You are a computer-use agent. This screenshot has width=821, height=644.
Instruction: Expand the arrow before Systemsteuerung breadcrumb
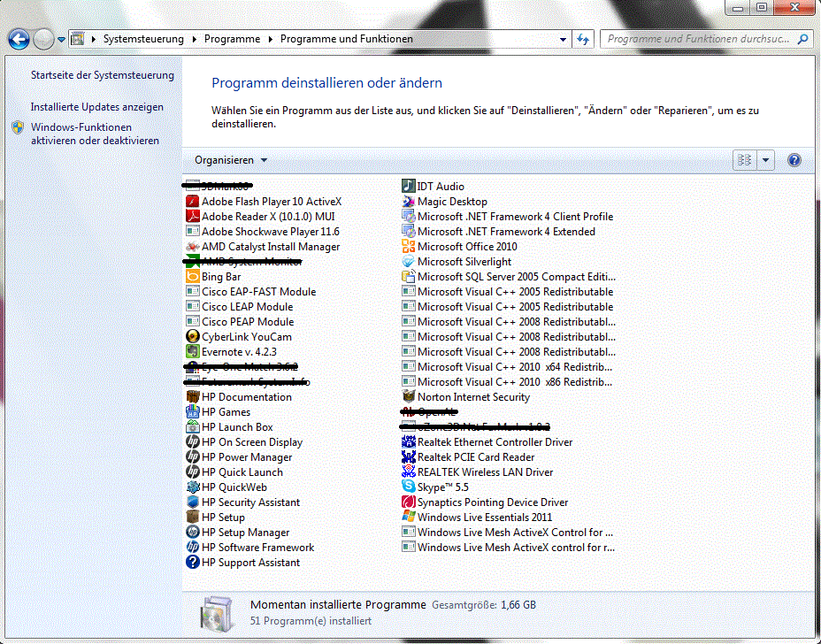pyautogui.click(x=93, y=39)
